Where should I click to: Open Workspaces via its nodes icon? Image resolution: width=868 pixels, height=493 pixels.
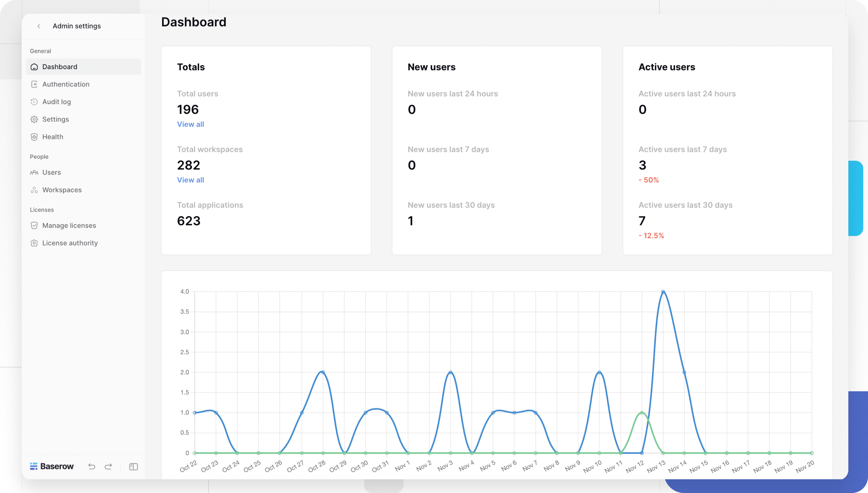[34, 190]
